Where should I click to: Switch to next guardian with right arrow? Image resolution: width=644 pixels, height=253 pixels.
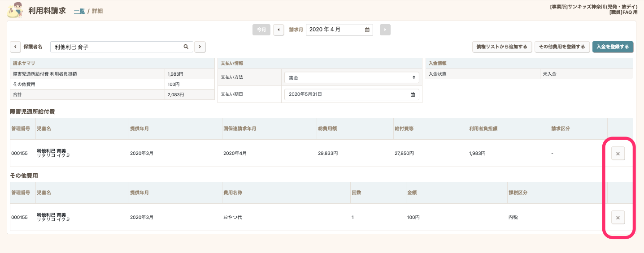(x=200, y=47)
